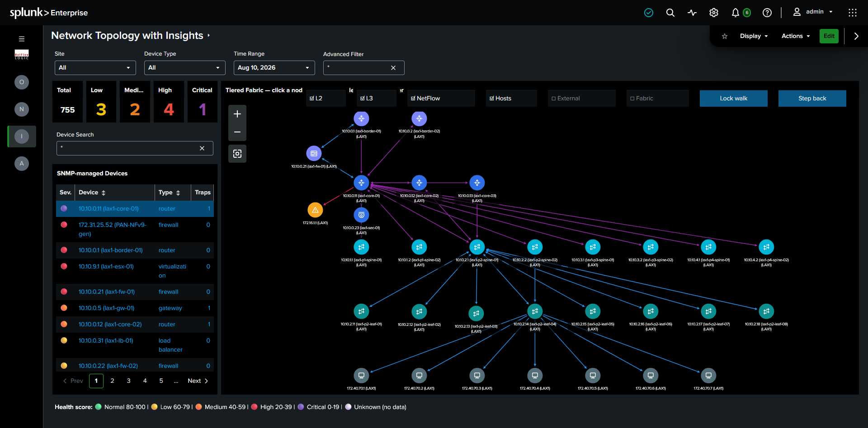Select the 10.10.0.11 (lax1-core-01) table row
Screen dimensions: 868x428
[135, 209]
